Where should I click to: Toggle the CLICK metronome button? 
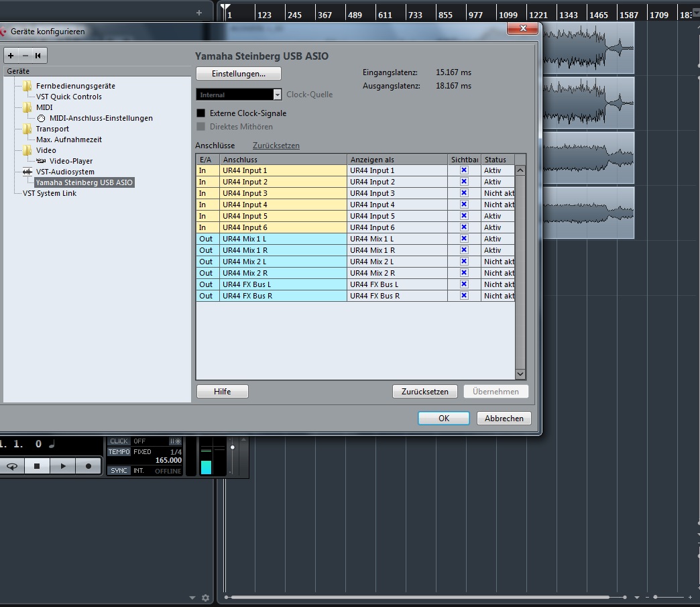pyautogui.click(x=119, y=441)
